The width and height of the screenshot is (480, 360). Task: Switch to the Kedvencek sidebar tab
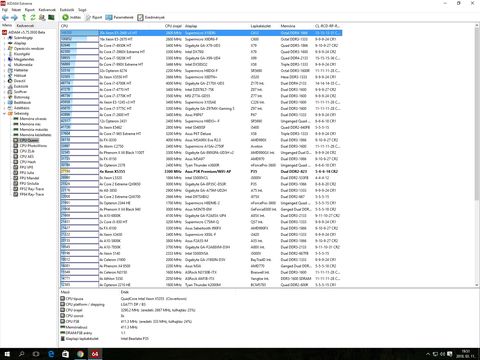(x=25, y=25)
